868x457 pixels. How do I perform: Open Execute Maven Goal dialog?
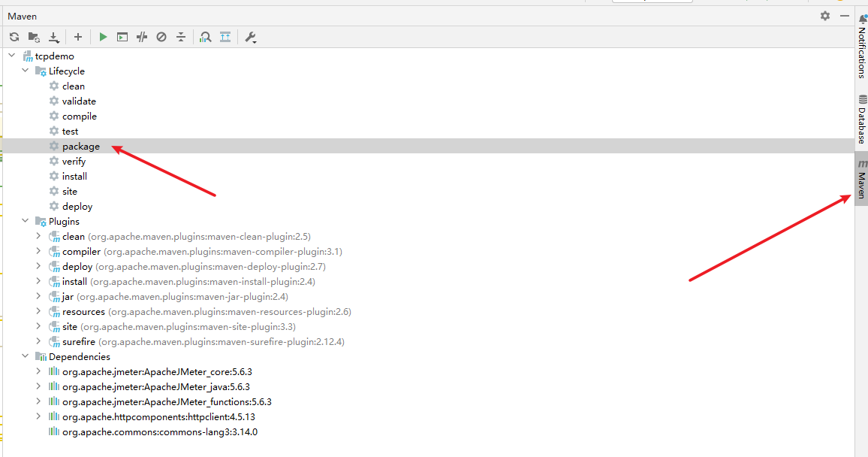point(122,37)
